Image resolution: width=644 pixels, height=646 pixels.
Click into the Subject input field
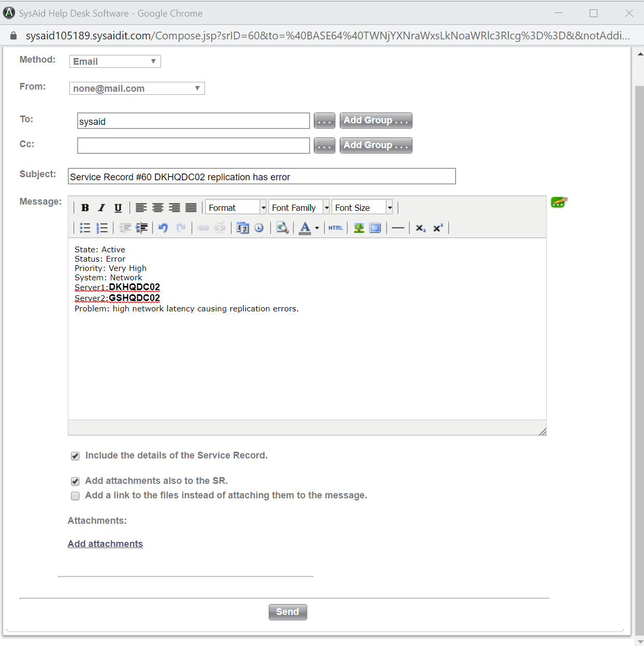pyautogui.click(x=262, y=176)
